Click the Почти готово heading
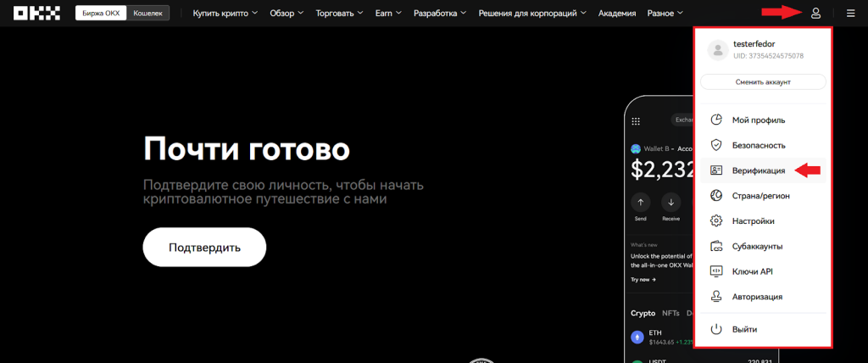Screen dimensions: 868x363 click(247, 148)
